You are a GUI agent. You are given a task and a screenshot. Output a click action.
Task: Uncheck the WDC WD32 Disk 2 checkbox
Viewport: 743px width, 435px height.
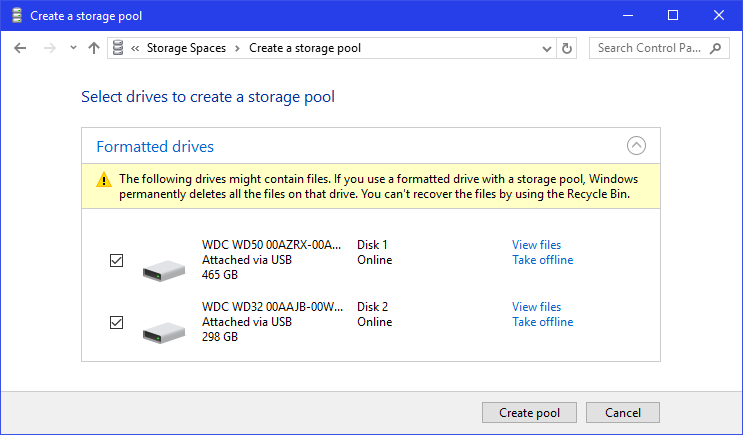[116, 322]
